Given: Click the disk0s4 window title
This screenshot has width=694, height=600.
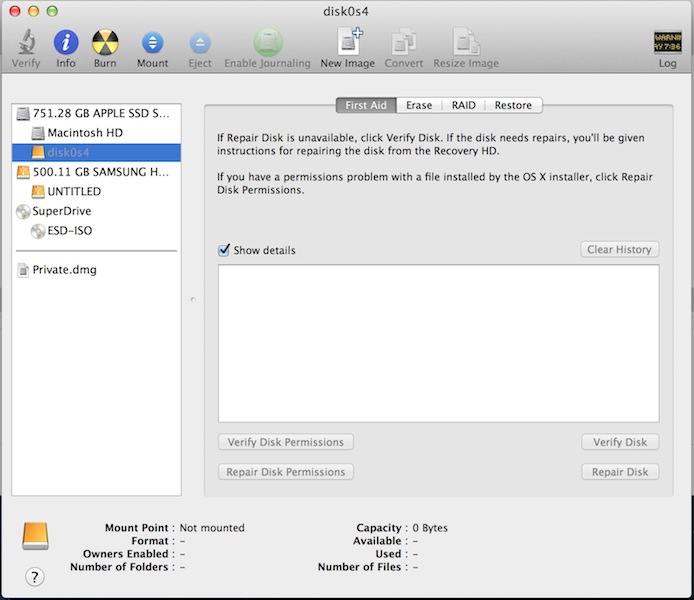Looking at the screenshot, I should point(346,11).
